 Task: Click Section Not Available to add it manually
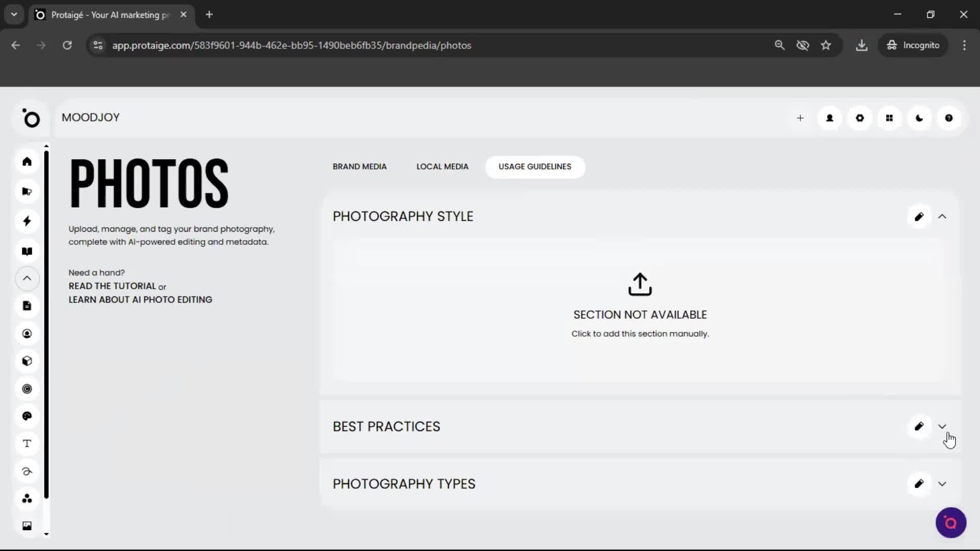click(640, 306)
